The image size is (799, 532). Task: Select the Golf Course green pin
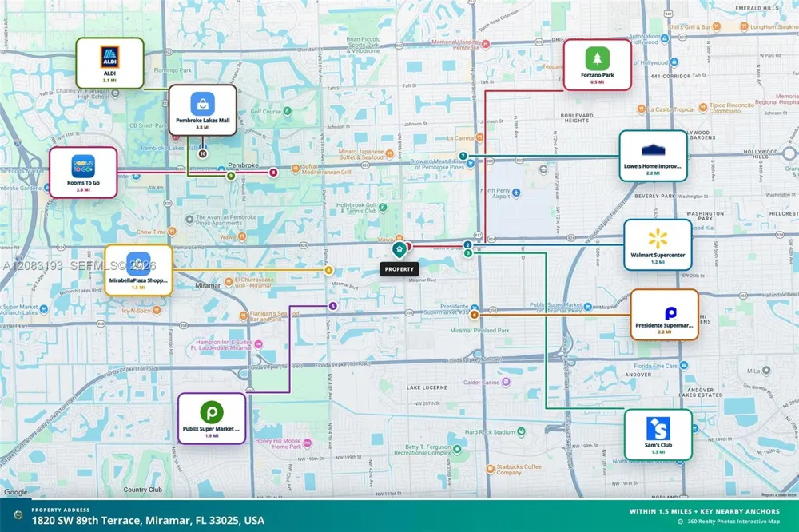point(288,110)
